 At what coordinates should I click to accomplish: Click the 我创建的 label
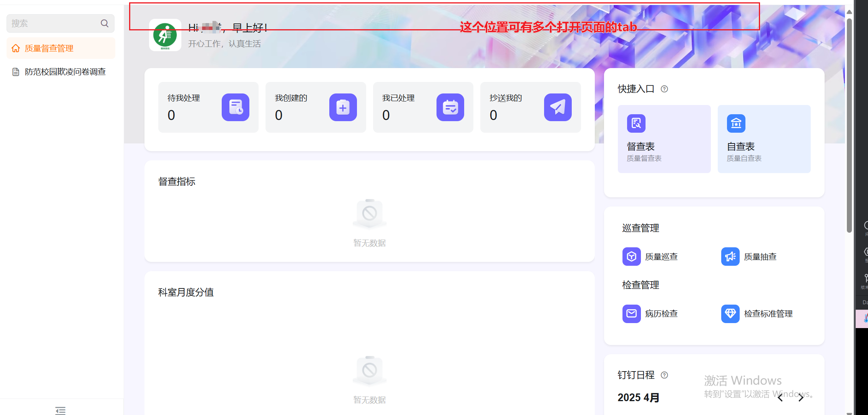click(x=291, y=98)
